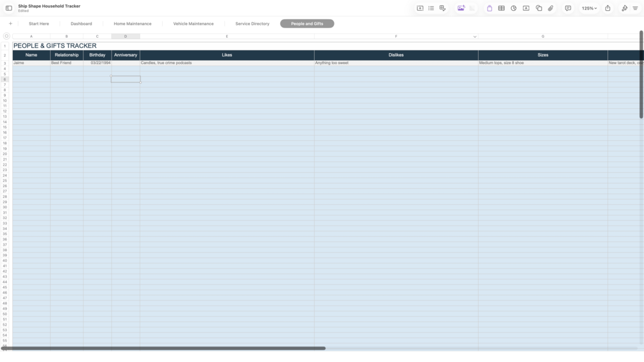Click the Birthday header cell
The height and width of the screenshot is (362, 644).
click(97, 55)
